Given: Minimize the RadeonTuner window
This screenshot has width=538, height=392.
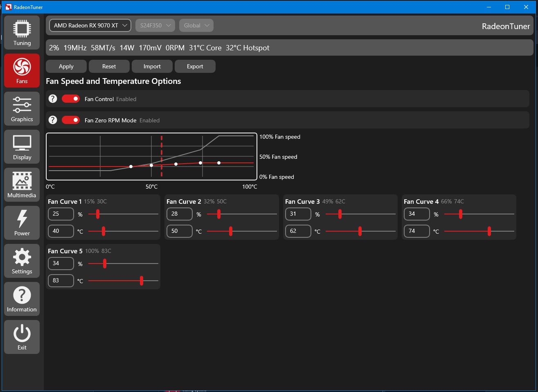Looking at the screenshot, I should click(489, 7).
